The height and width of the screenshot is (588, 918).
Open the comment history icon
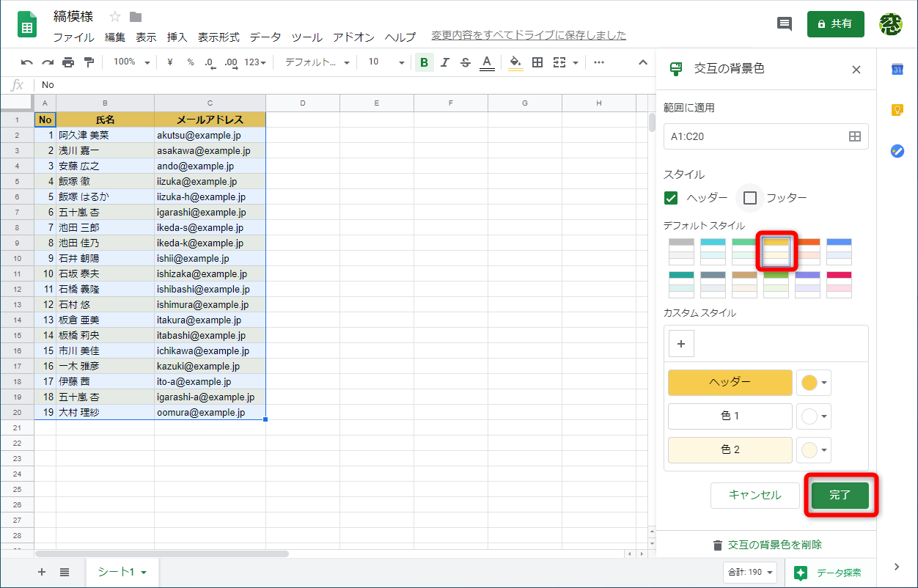pos(785,24)
